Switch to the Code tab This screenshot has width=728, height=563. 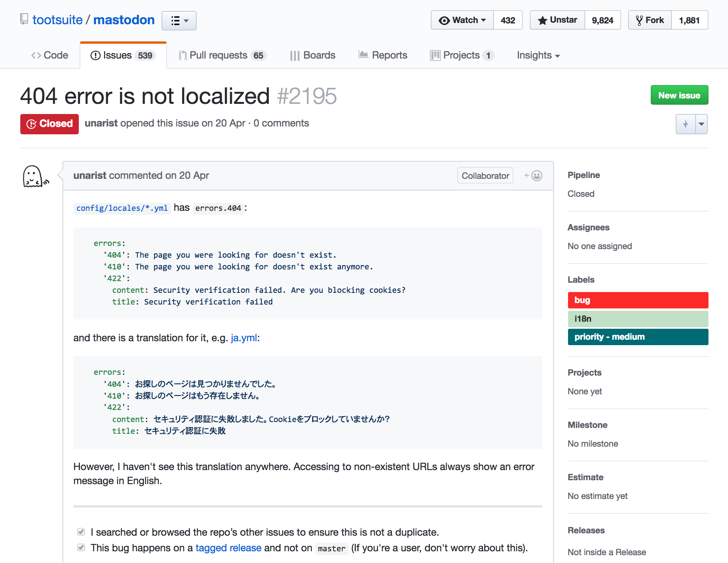50,55
